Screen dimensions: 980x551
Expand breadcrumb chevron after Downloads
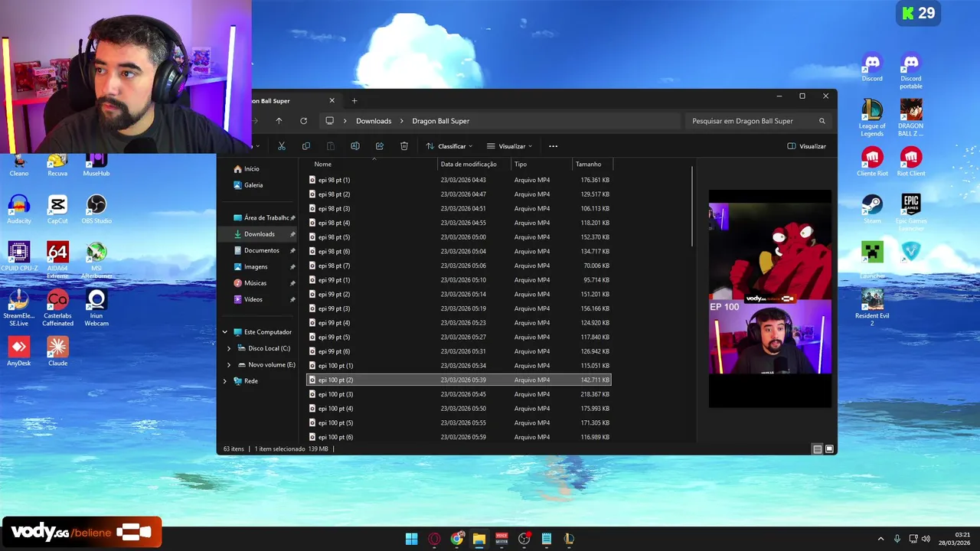click(x=402, y=121)
